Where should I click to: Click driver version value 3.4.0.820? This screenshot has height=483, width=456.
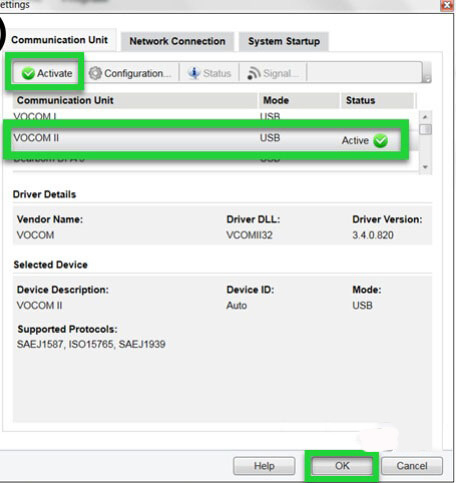(x=373, y=235)
